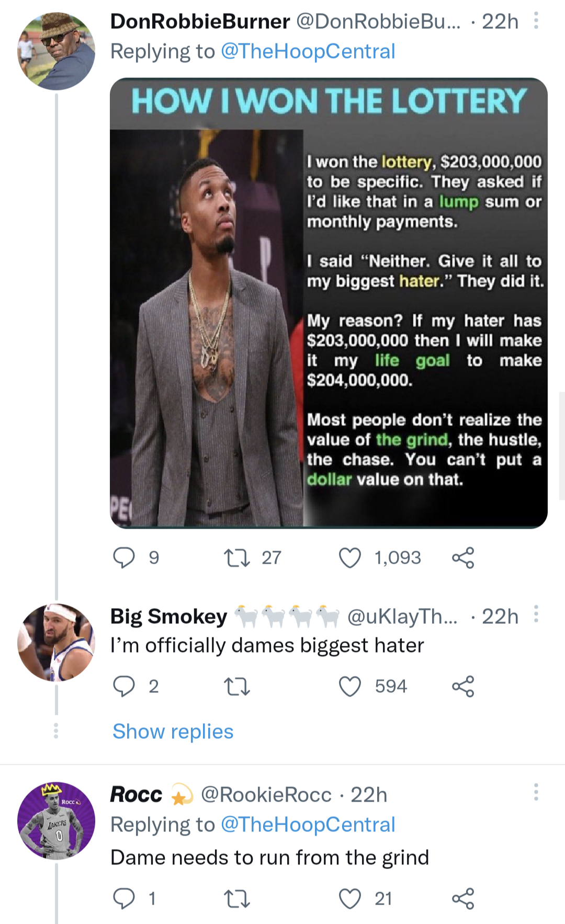Like Rocc's tweet with 21 likes

pos(350,899)
